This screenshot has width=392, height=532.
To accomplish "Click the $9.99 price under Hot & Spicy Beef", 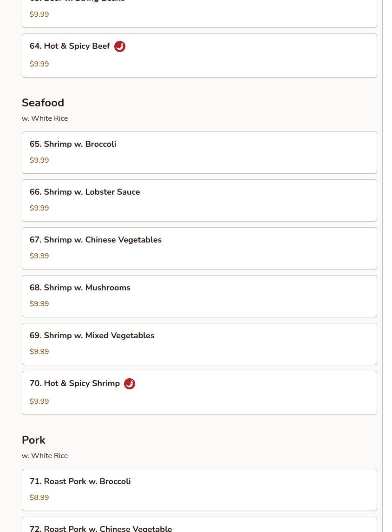I will [x=39, y=64].
